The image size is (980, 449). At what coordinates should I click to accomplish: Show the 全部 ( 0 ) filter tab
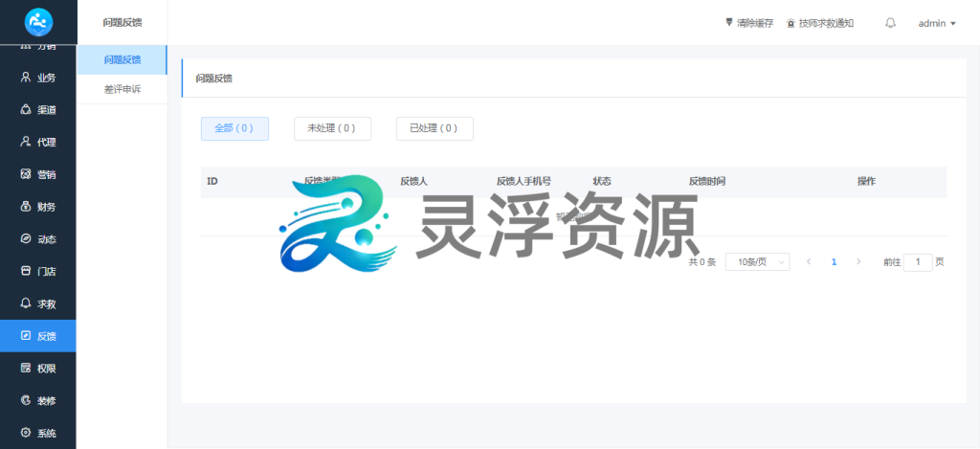234,128
